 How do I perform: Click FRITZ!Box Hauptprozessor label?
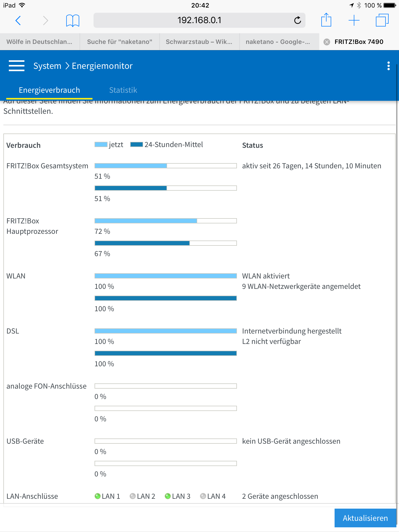point(32,226)
